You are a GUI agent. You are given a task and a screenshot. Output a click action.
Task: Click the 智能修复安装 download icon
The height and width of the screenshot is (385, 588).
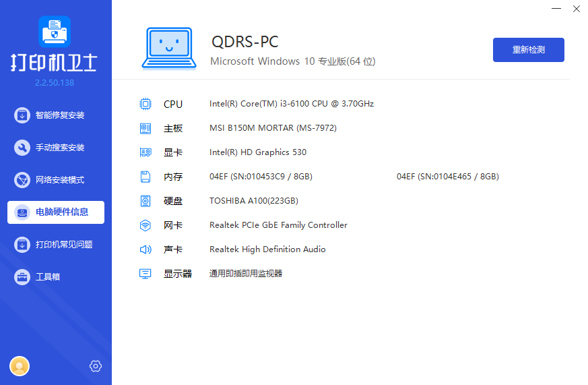click(x=22, y=115)
